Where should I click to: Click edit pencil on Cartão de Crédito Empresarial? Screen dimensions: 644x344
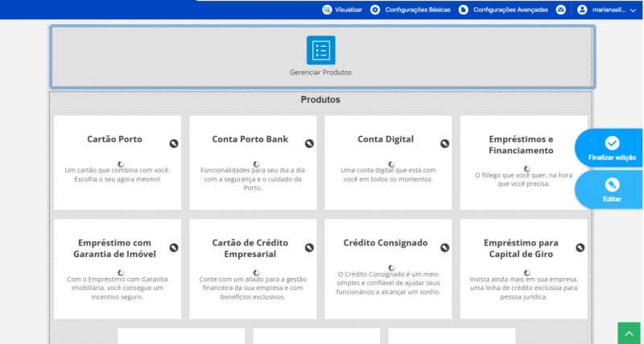[x=309, y=248]
